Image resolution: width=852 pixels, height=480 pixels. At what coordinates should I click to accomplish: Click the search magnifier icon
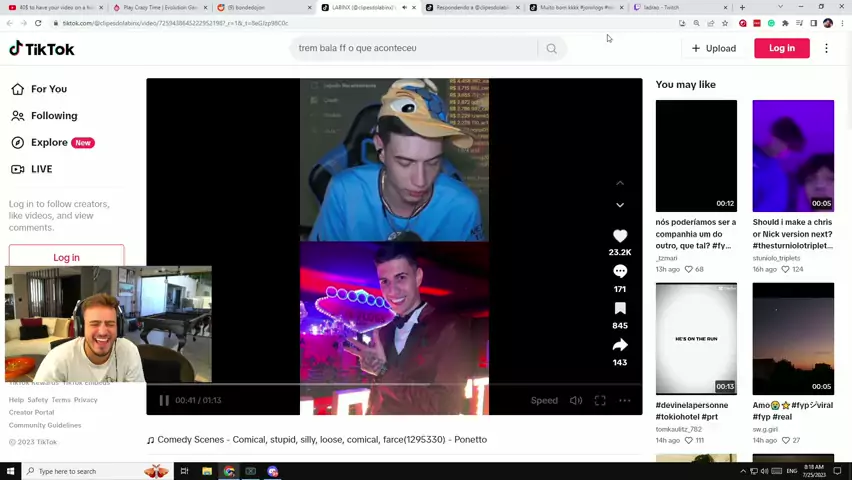(x=551, y=48)
